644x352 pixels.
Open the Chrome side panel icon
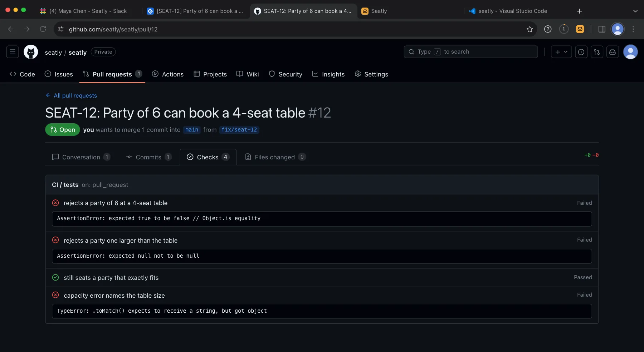coord(602,29)
